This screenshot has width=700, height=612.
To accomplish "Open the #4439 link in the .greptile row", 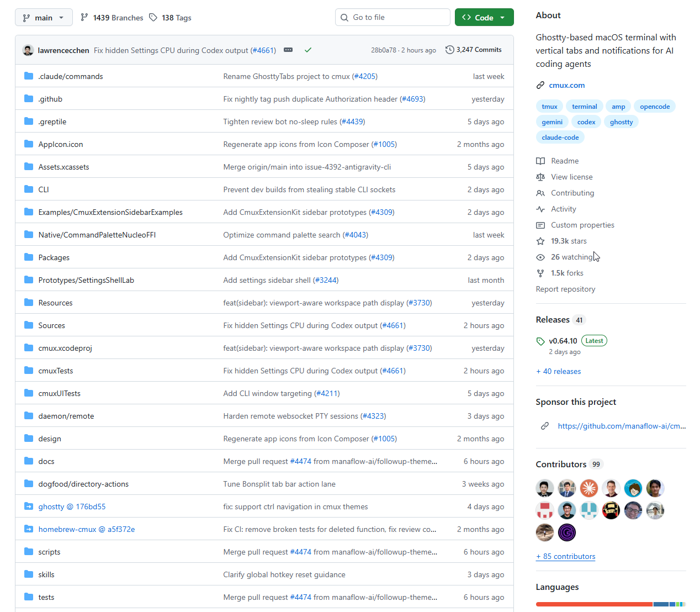I will pyautogui.click(x=352, y=122).
